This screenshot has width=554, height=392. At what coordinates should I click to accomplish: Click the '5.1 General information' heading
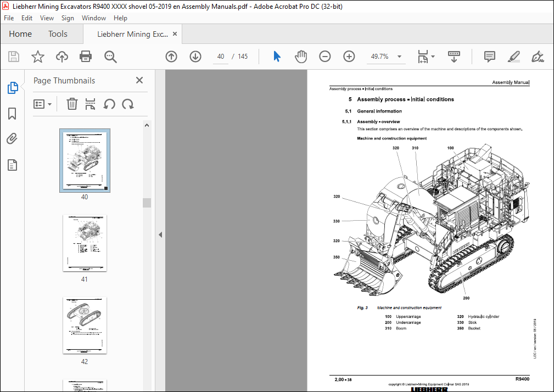(373, 111)
